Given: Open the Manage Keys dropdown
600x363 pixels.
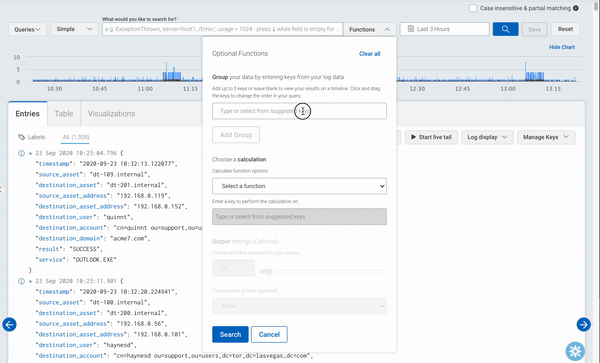Looking at the screenshot, I should (x=546, y=137).
